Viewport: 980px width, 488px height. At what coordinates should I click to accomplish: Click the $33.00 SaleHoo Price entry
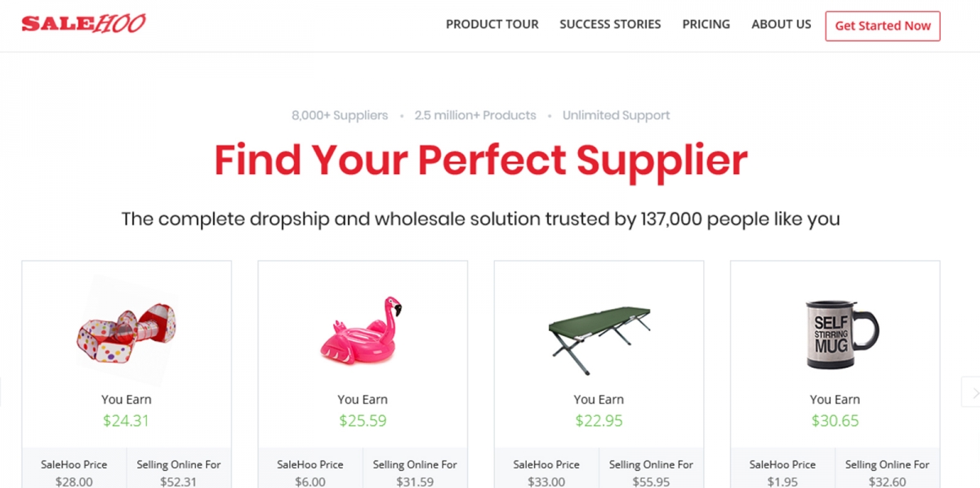(546, 481)
